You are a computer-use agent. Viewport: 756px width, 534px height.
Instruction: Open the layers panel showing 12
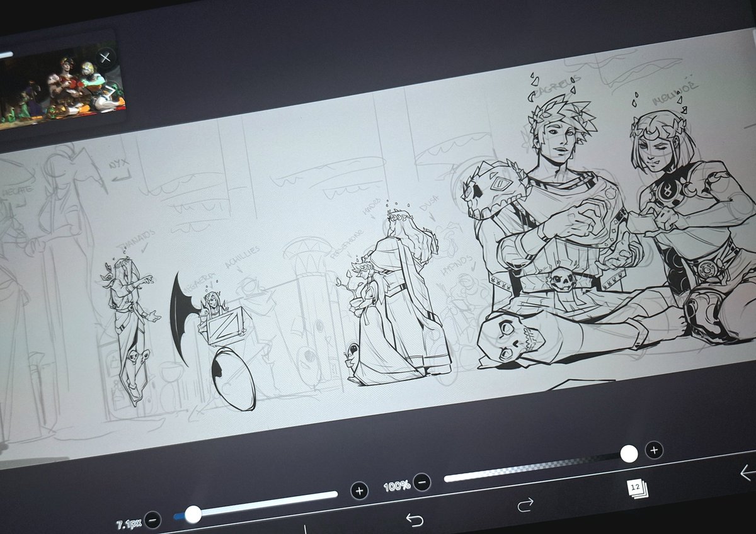(x=636, y=489)
